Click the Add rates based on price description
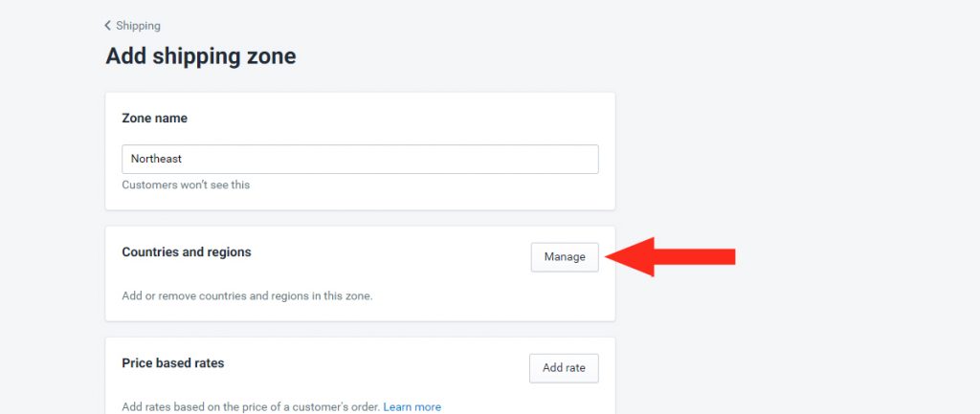Viewport: 980px width, 414px height. pos(251,407)
